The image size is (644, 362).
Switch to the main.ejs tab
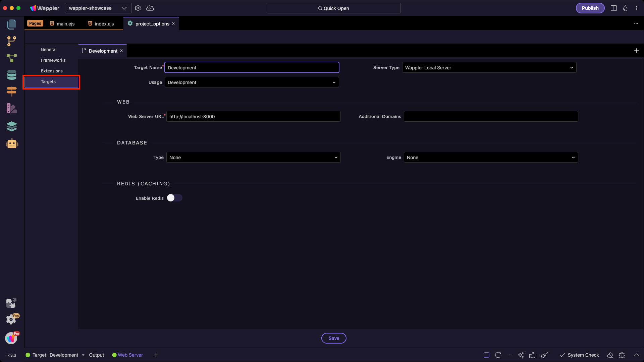tap(62, 24)
